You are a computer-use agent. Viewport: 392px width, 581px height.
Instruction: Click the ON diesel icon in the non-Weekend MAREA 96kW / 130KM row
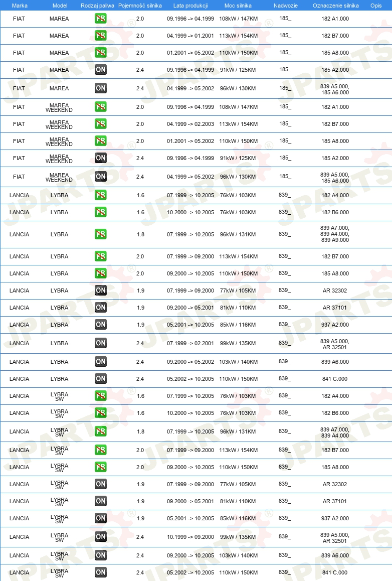click(x=101, y=88)
